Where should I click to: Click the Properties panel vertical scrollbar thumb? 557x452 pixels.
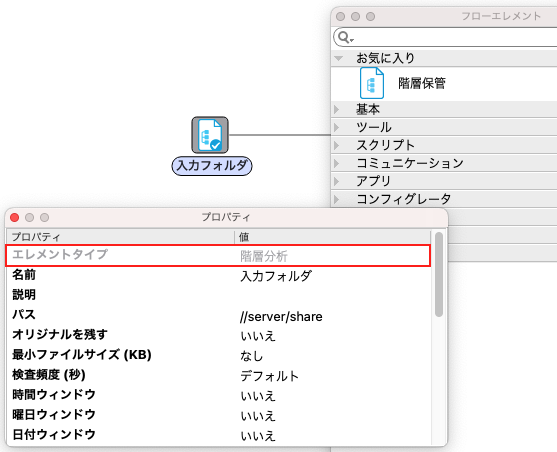pyautogui.click(x=439, y=274)
